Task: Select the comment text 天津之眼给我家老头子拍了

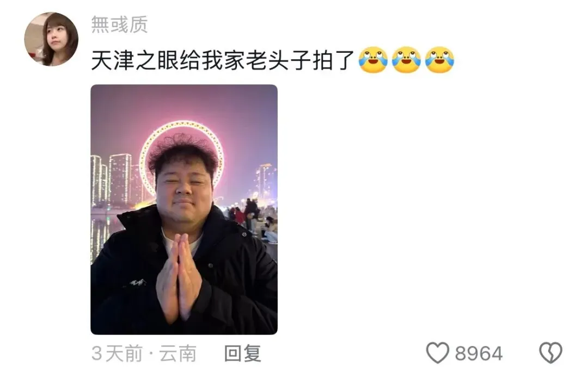Action: 223,60
